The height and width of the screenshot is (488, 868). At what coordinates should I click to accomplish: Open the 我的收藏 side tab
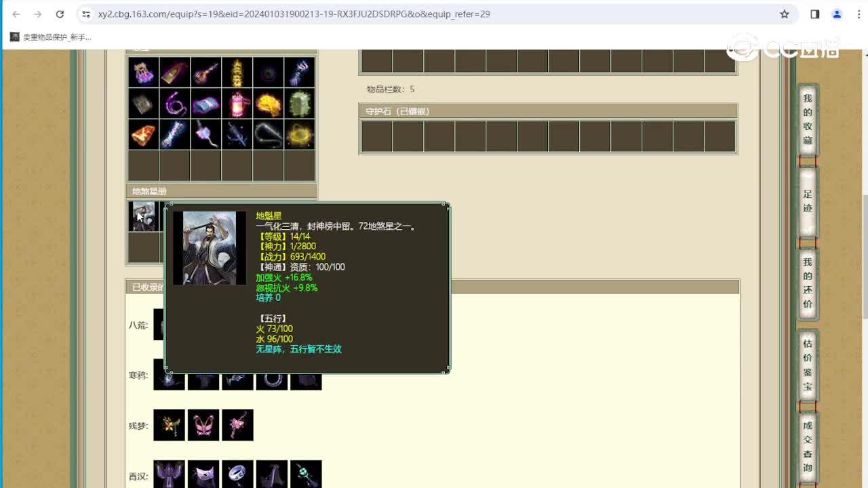(808, 119)
